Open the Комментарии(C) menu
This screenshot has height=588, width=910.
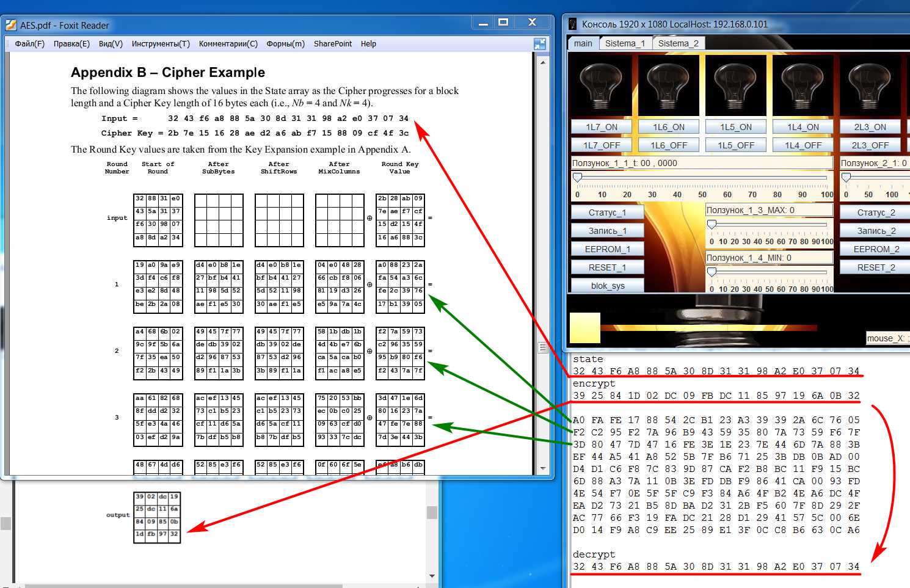tap(228, 44)
